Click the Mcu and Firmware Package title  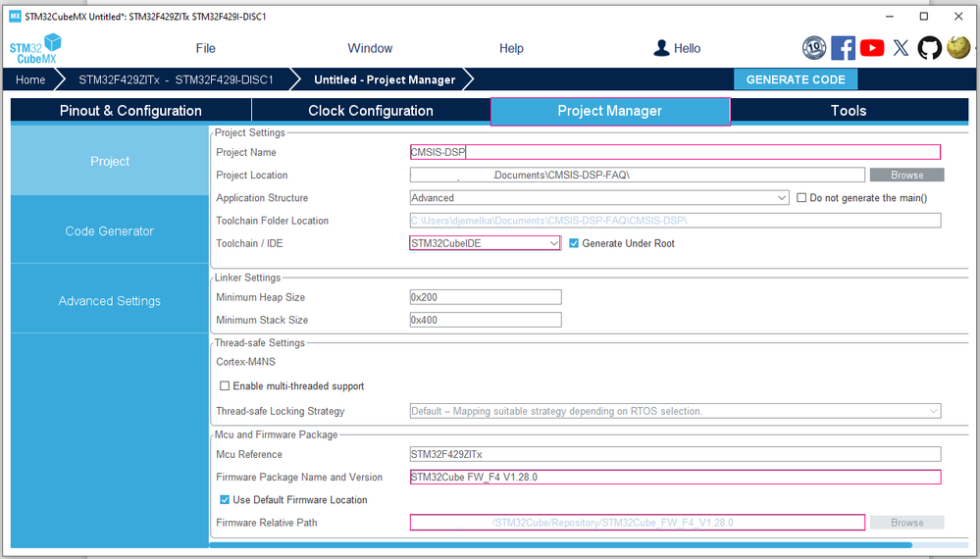coord(276,434)
